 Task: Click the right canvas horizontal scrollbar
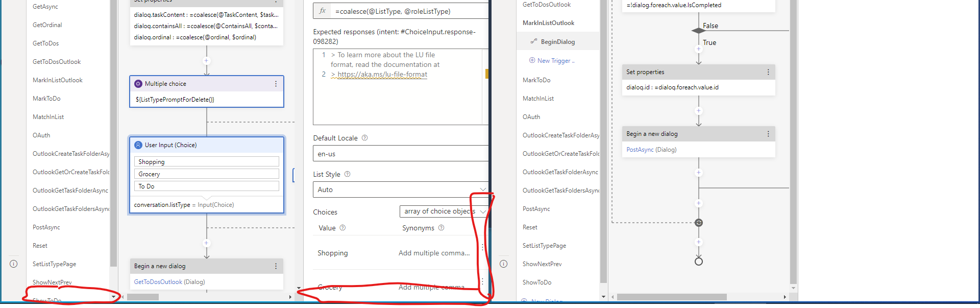coord(672,297)
